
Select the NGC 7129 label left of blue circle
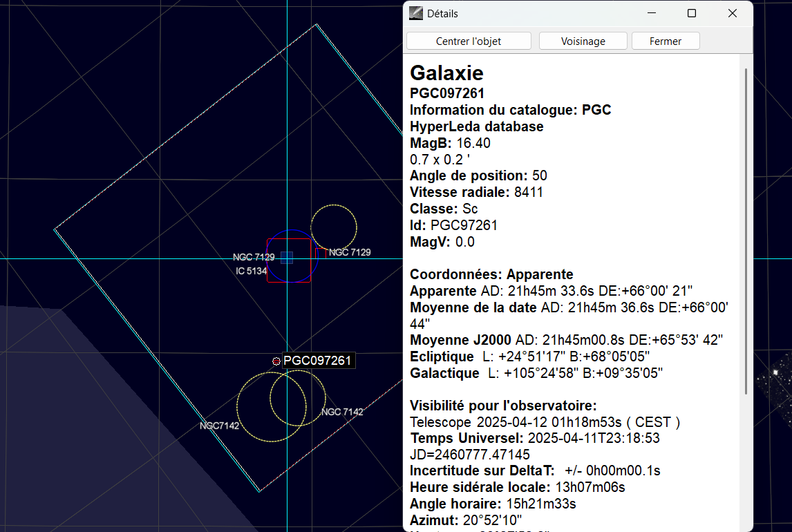[x=254, y=257]
